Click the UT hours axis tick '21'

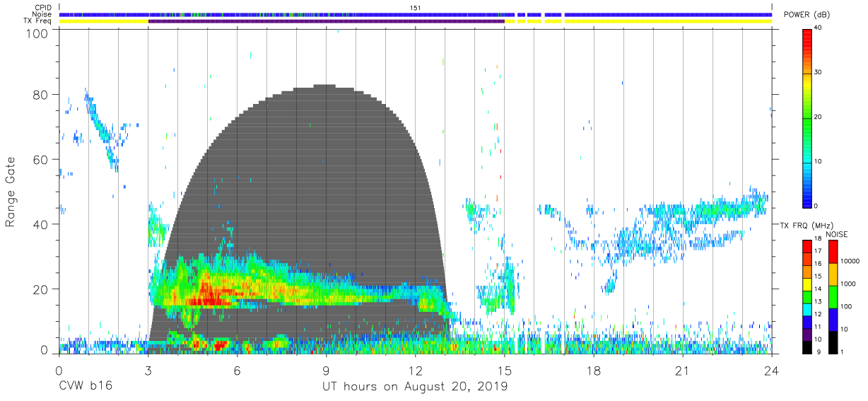click(x=683, y=370)
